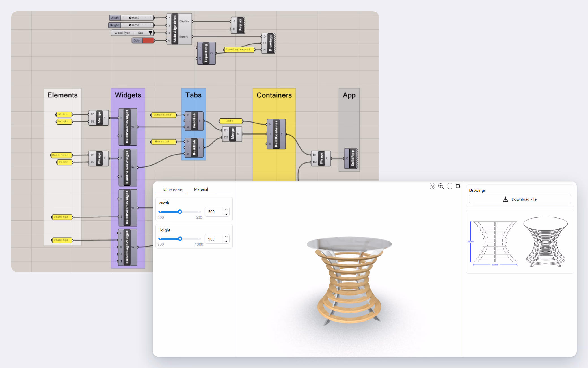Screen dimensions: 588x368
Task: Click the yellow 'Dimensions' panel
Action: click(x=163, y=115)
